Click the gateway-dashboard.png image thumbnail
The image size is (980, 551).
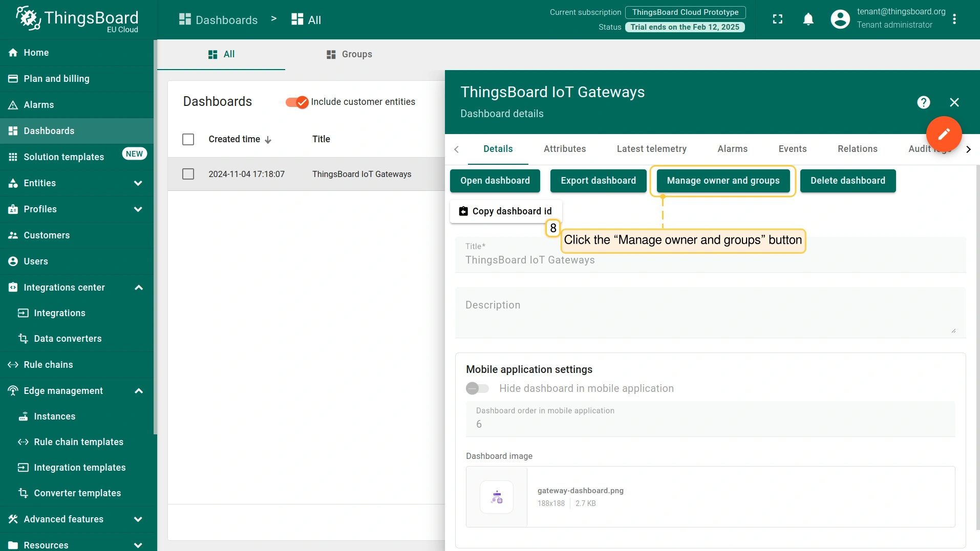(x=496, y=497)
